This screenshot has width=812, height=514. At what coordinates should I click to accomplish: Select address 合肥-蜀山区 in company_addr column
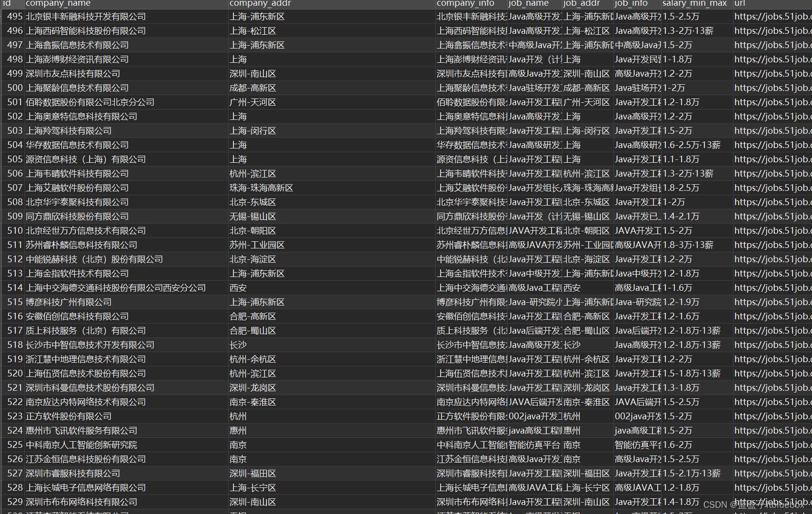coord(253,331)
